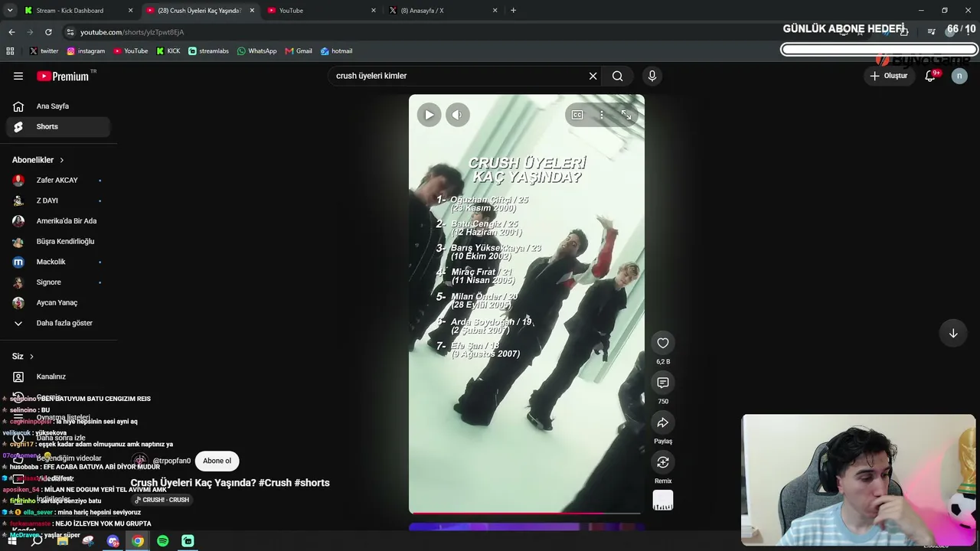Click the Abone ol subscribe button
The image size is (980, 551).
[217, 461]
